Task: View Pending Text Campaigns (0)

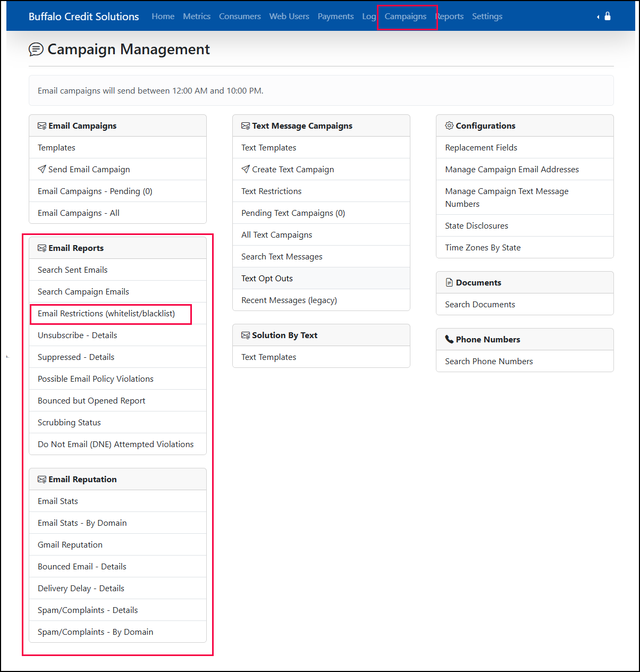Action: click(x=321, y=213)
